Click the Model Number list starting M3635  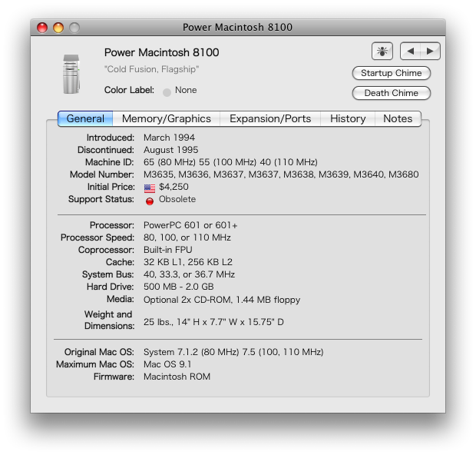281,174
